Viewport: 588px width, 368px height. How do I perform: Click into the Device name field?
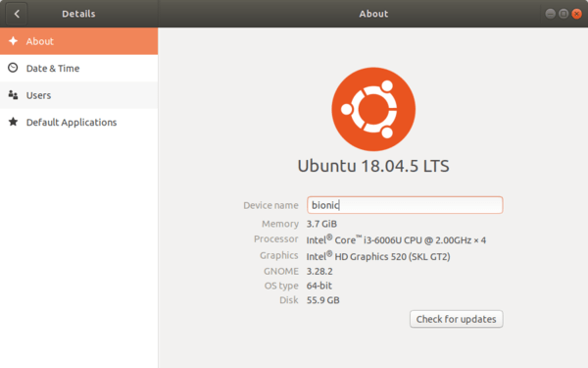[405, 205]
